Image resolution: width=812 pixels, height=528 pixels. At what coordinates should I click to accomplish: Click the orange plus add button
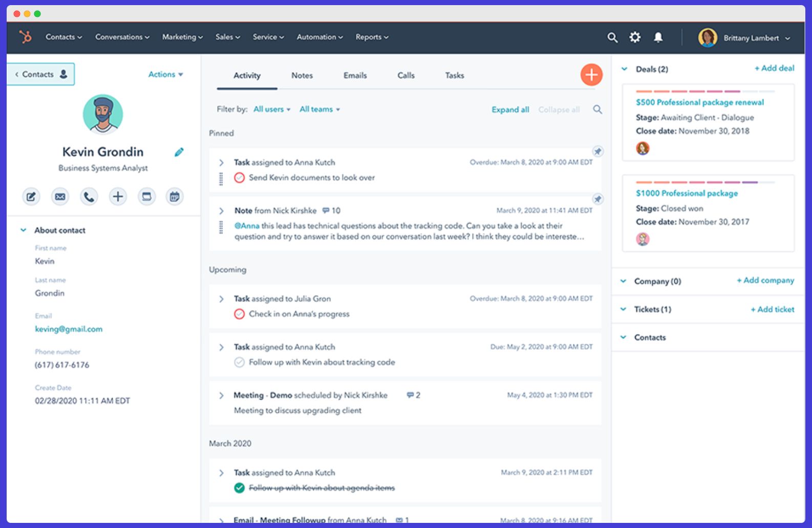click(x=591, y=75)
